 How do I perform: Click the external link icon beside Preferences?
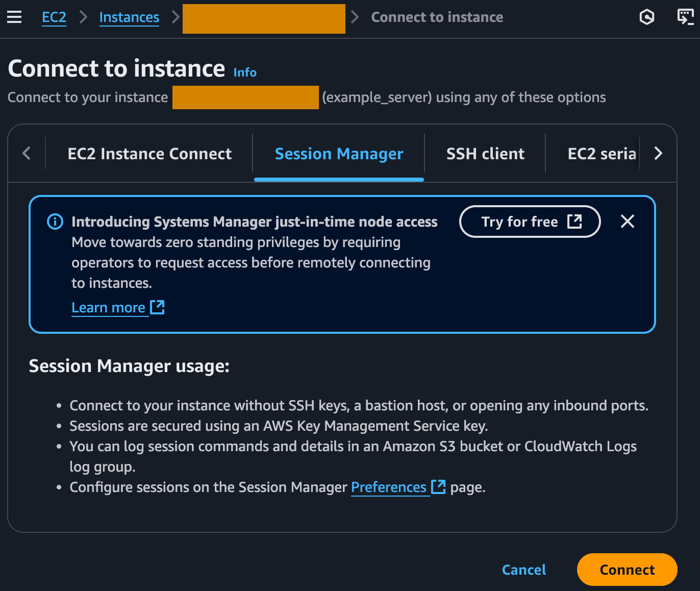point(438,487)
